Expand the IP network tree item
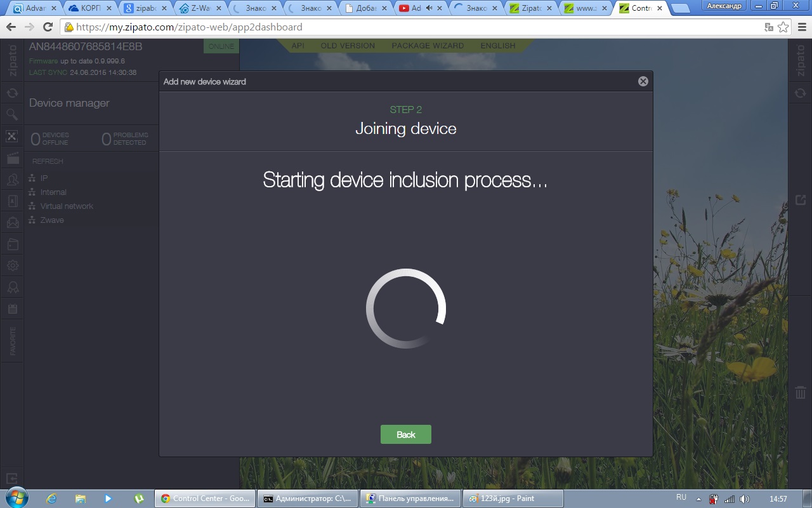Screen dimensions: 812x508 coord(44,178)
